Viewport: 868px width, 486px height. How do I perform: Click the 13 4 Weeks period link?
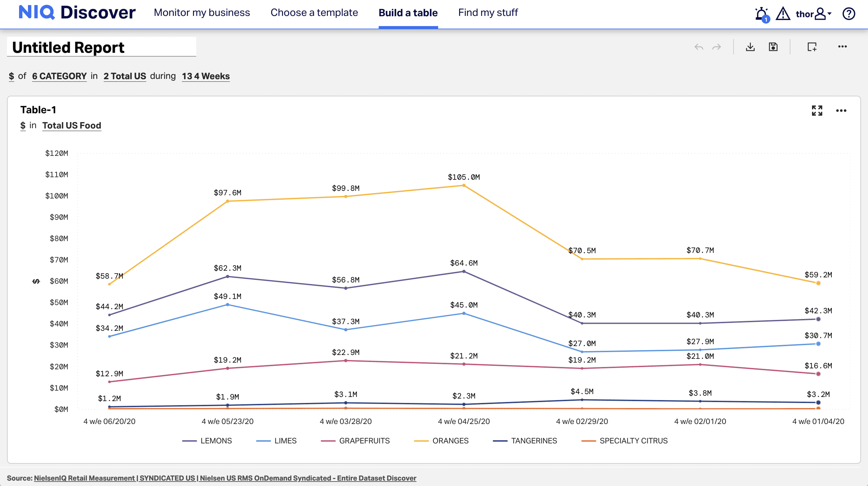pos(205,76)
